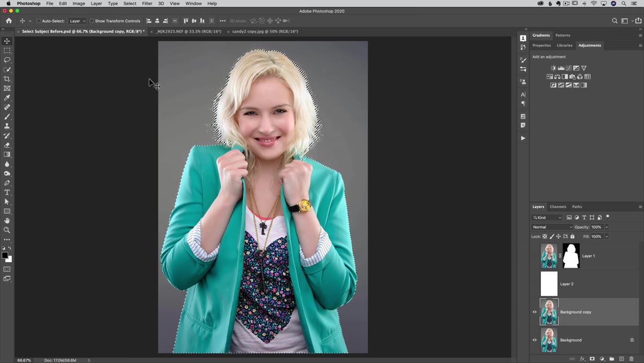Create new adjustment layer from Layers footer
This screenshot has width=644, height=363.
(x=602, y=359)
